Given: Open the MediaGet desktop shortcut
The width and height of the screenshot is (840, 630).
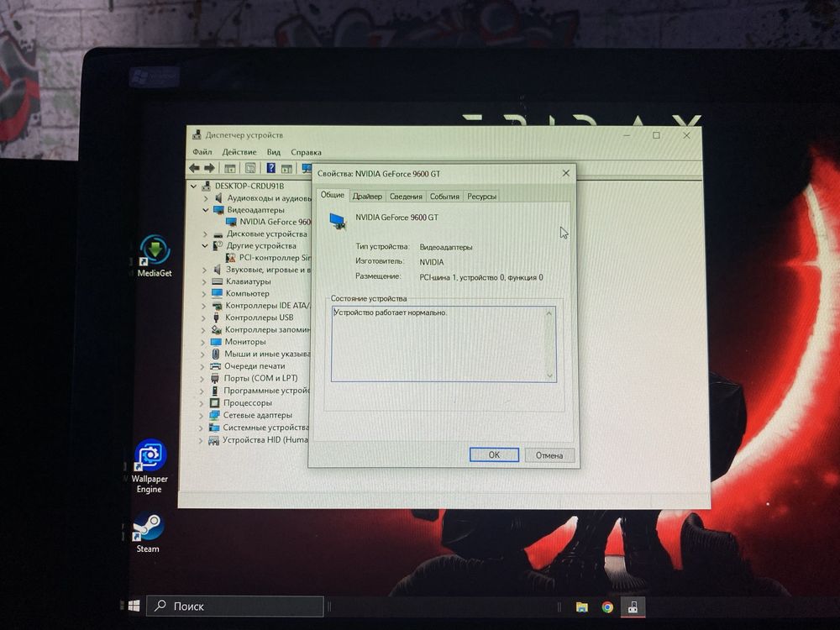Looking at the screenshot, I should pyautogui.click(x=155, y=255).
